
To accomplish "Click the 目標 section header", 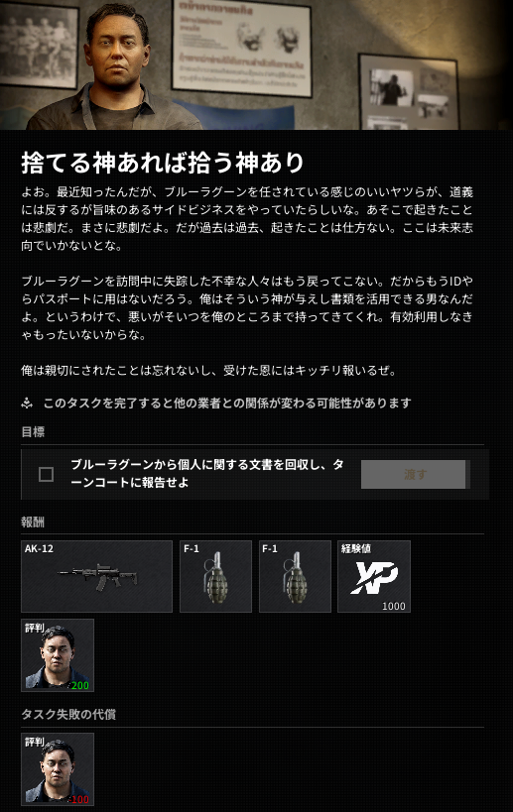I will [33, 432].
